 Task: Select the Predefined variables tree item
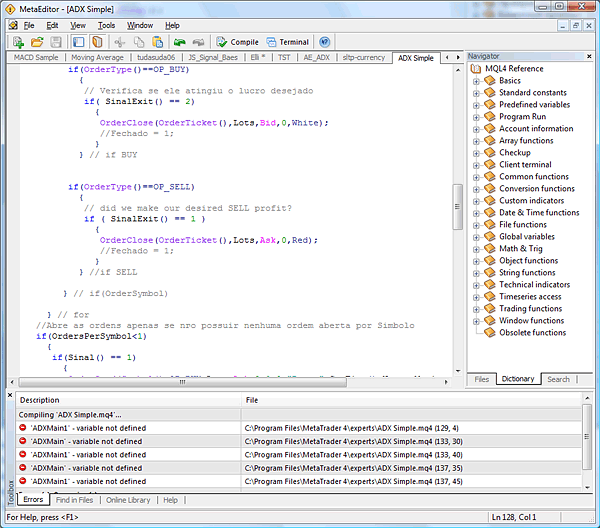(534, 105)
